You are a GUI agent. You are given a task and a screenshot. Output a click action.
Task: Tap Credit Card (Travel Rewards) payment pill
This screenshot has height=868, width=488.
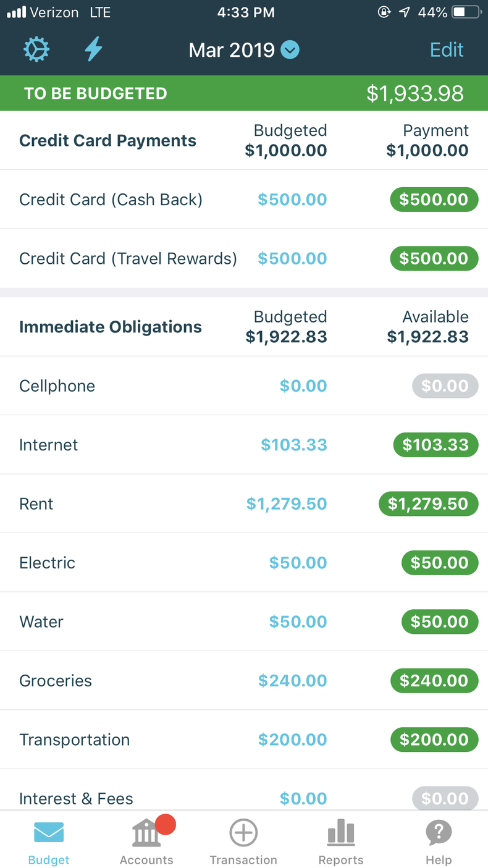click(x=434, y=258)
